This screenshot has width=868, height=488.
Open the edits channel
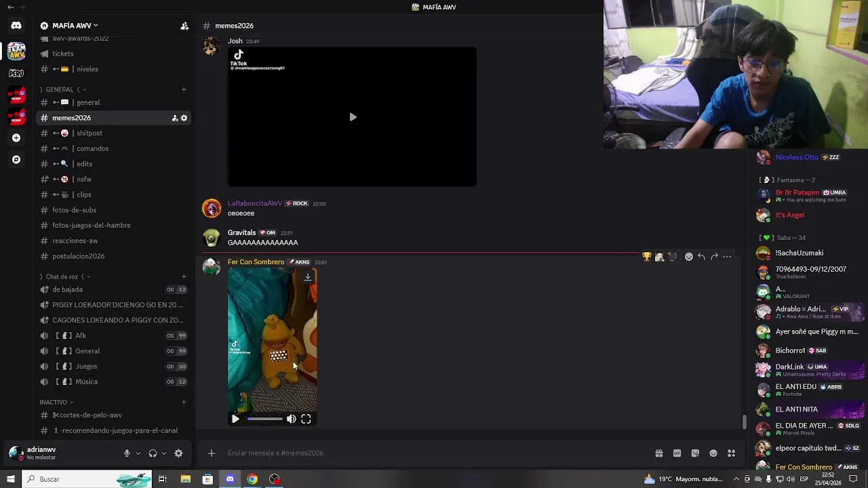[x=114, y=164]
